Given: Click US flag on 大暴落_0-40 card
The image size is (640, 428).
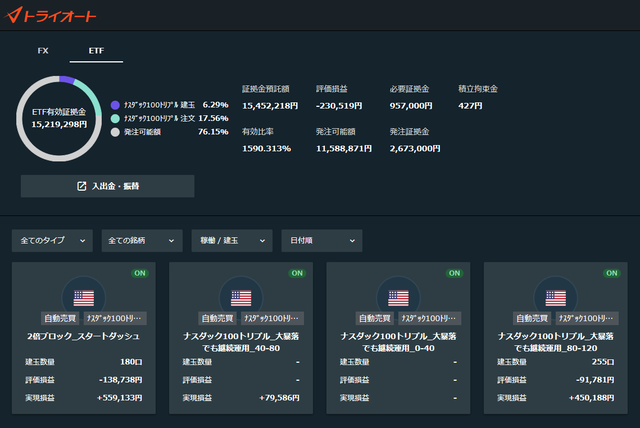Looking at the screenshot, I should 398,298.
